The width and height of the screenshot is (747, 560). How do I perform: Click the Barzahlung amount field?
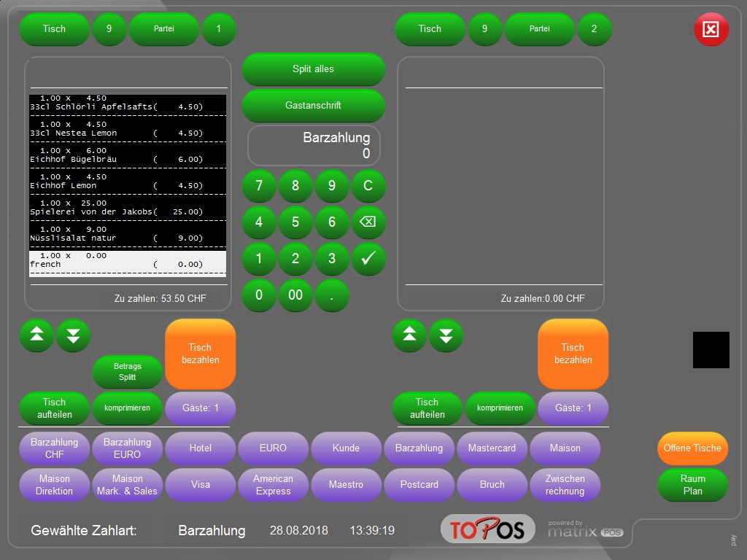click(x=314, y=145)
